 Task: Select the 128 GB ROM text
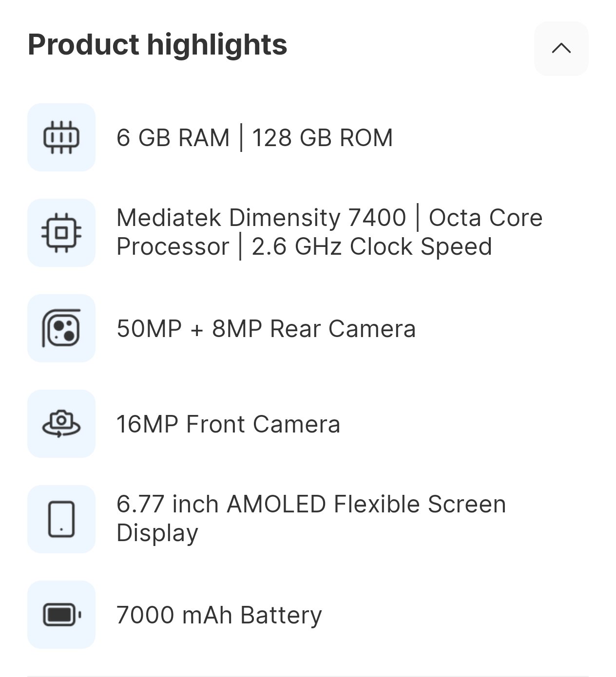coord(322,138)
